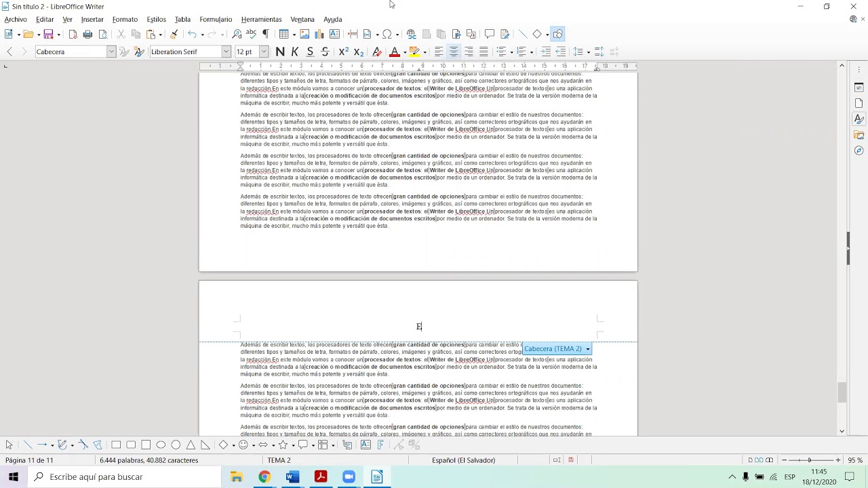868x488 pixels.
Task: Click Subscript formatting icon
Action: pyautogui.click(x=359, y=52)
